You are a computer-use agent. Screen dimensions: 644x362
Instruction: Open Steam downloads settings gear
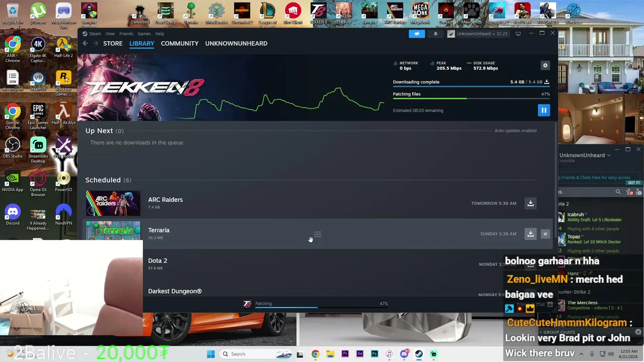click(x=545, y=65)
